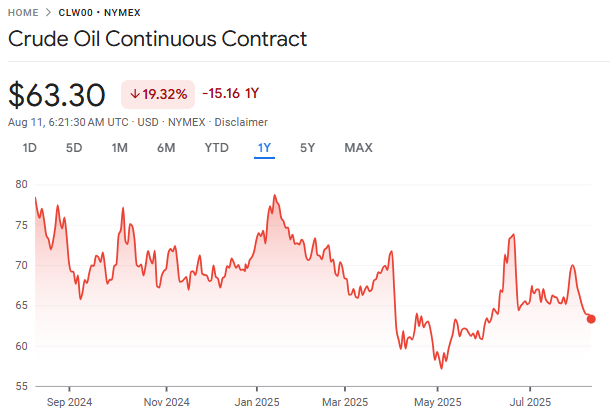Select the 5D time range
Viewport: 610px width, 417px height.
point(74,148)
